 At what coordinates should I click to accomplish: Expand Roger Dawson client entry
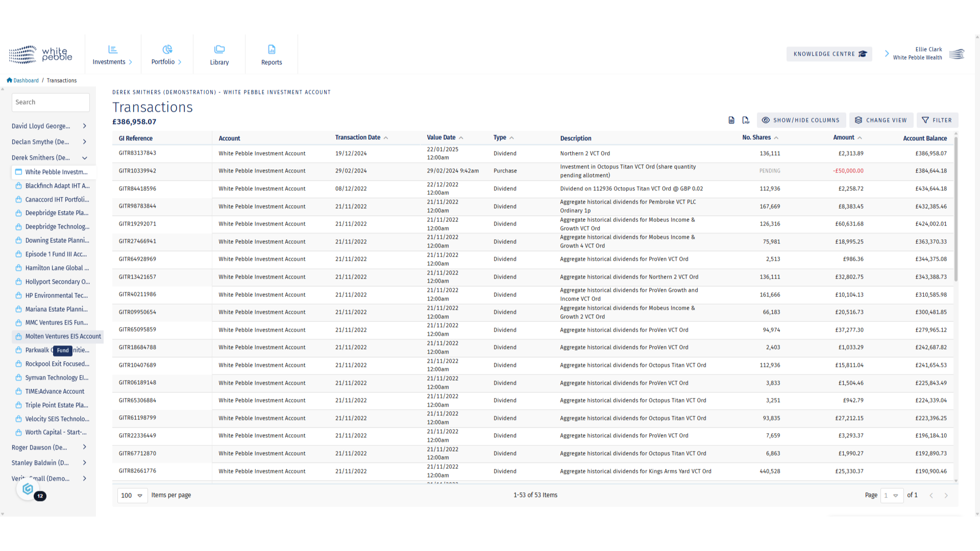point(85,447)
